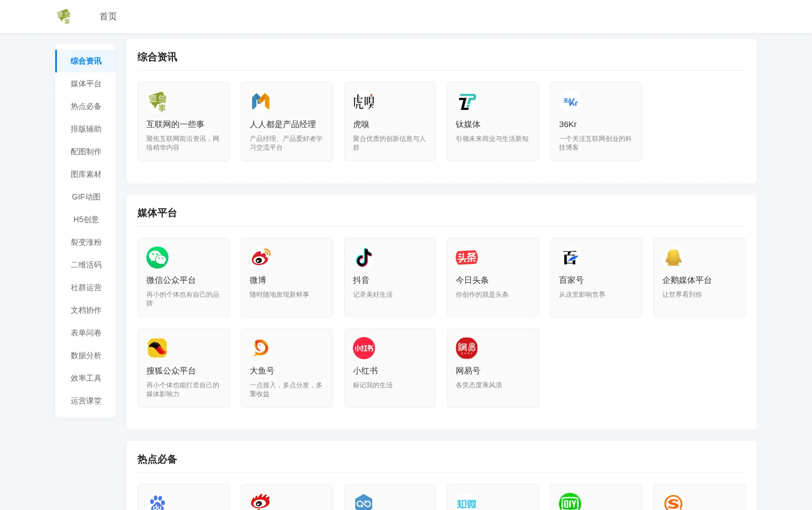Viewport: 812px width, 510px height.
Task: Select 二维活码 sidebar item
Action: tap(86, 265)
